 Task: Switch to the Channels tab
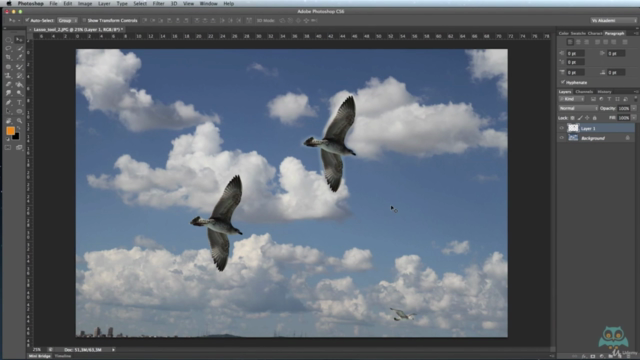coord(584,92)
